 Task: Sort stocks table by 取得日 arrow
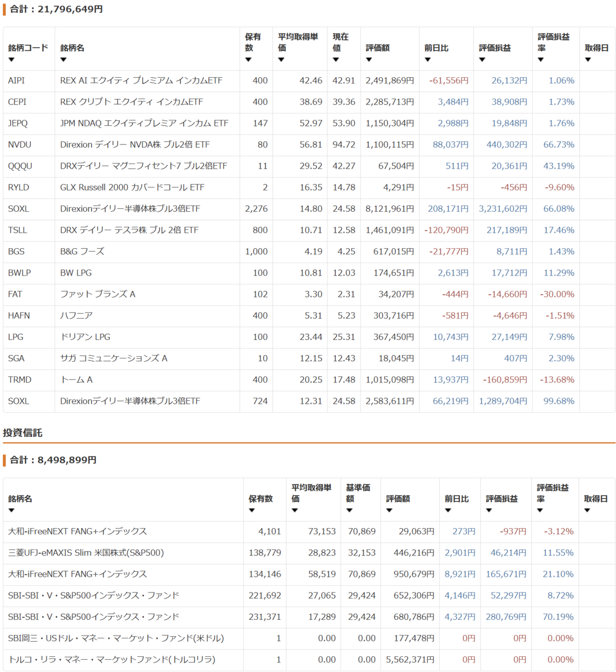(588, 59)
